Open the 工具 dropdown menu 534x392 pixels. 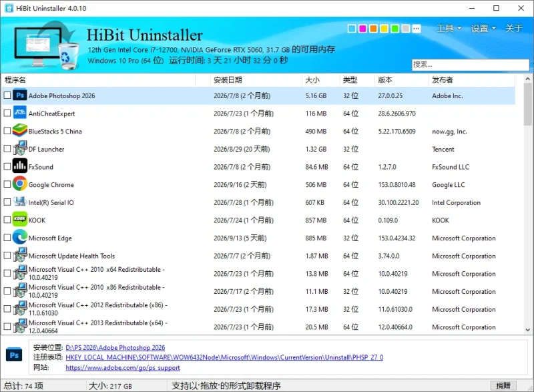pyautogui.click(x=449, y=28)
